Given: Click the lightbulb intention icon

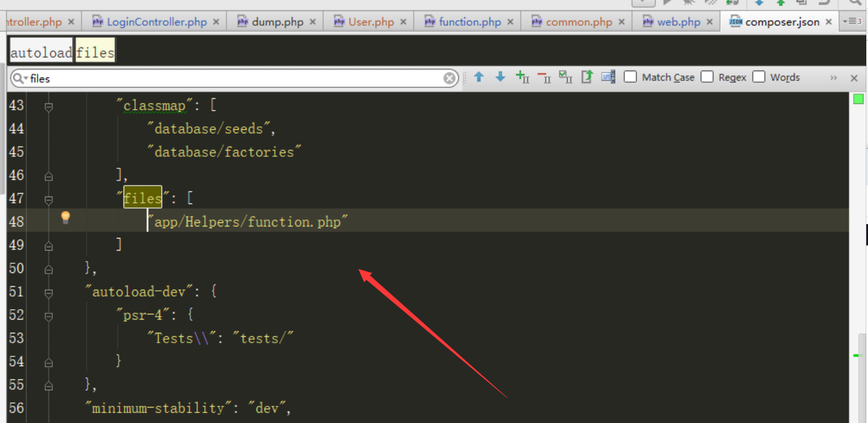Looking at the screenshot, I should click(66, 217).
